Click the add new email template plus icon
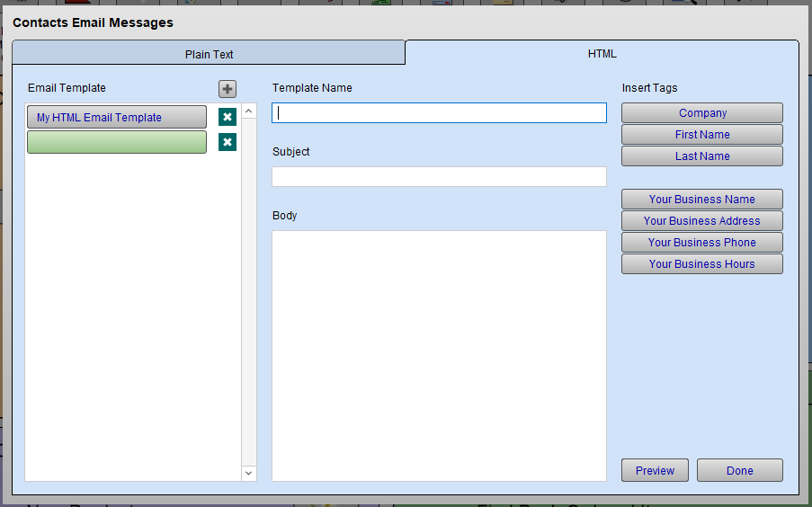 (228, 89)
